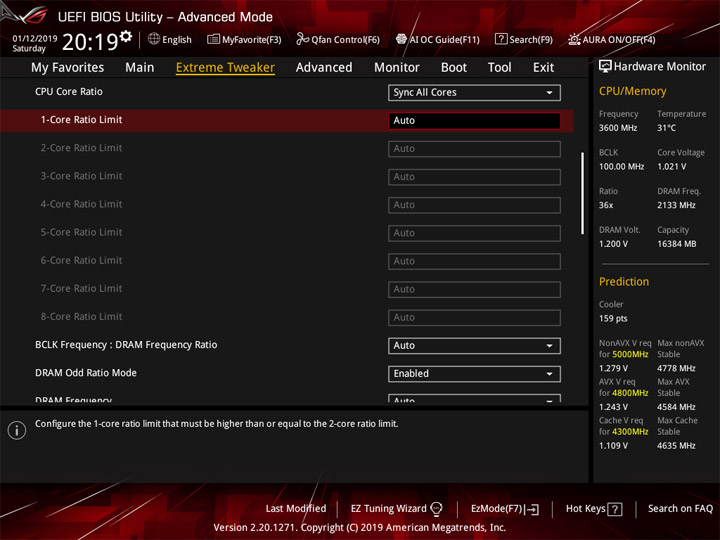This screenshot has width=720, height=540.
Task: Open MyFavorite(F3) list icon
Action: (213, 39)
